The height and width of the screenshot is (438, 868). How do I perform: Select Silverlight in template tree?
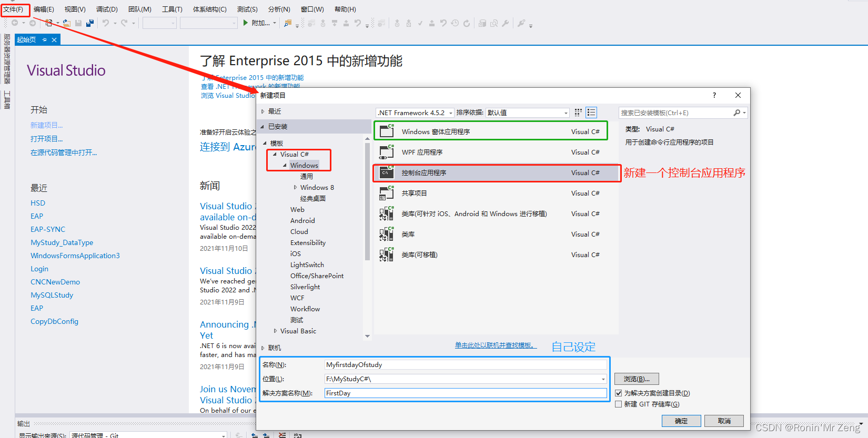305,287
